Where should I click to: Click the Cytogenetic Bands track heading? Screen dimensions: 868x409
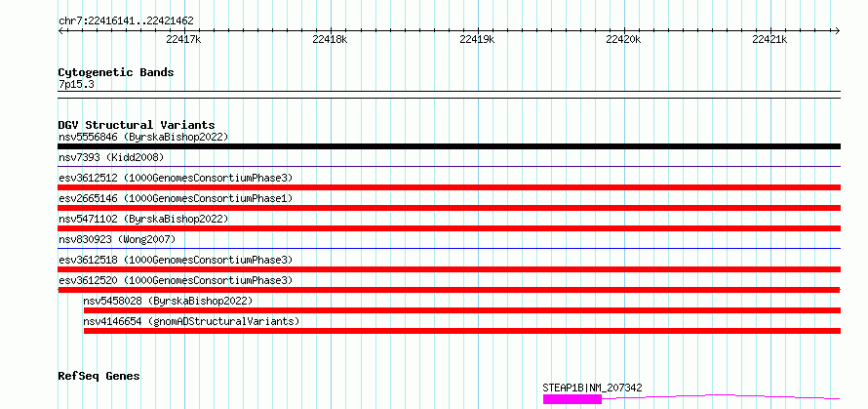pos(116,72)
